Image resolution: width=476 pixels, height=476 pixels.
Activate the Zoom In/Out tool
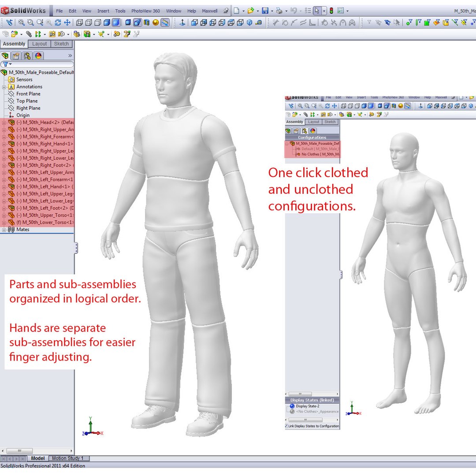click(x=40, y=22)
